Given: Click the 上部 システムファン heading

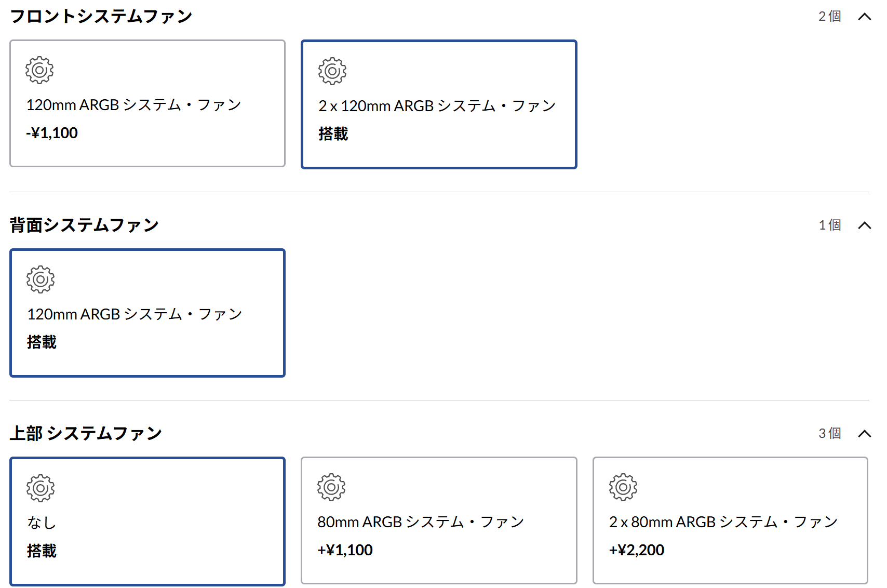Looking at the screenshot, I should point(86,434).
